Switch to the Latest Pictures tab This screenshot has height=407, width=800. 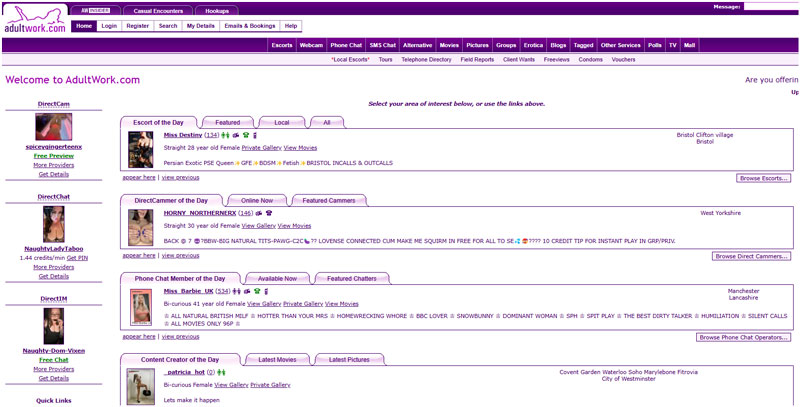point(349,360)
